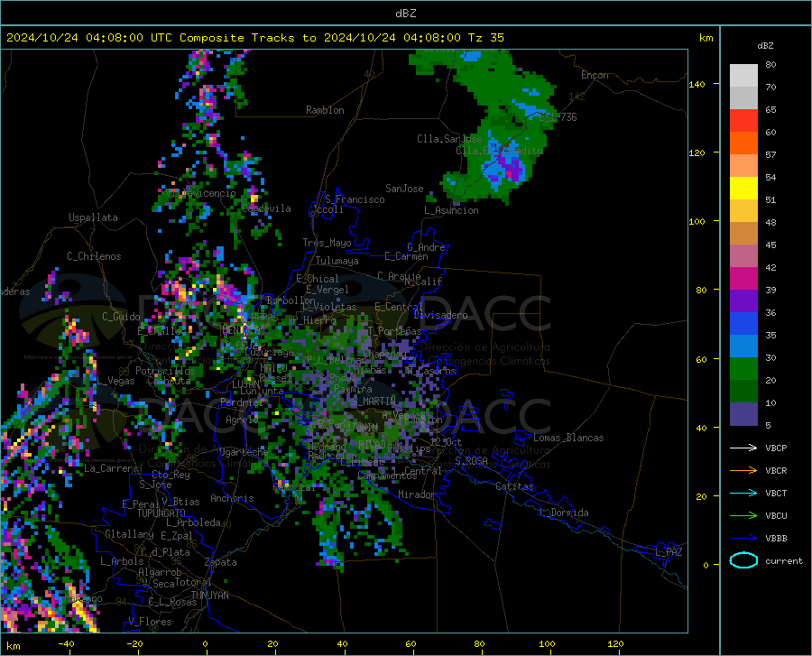
Task: Click the Tulumaya place label
Action: (x=337, y=261)
